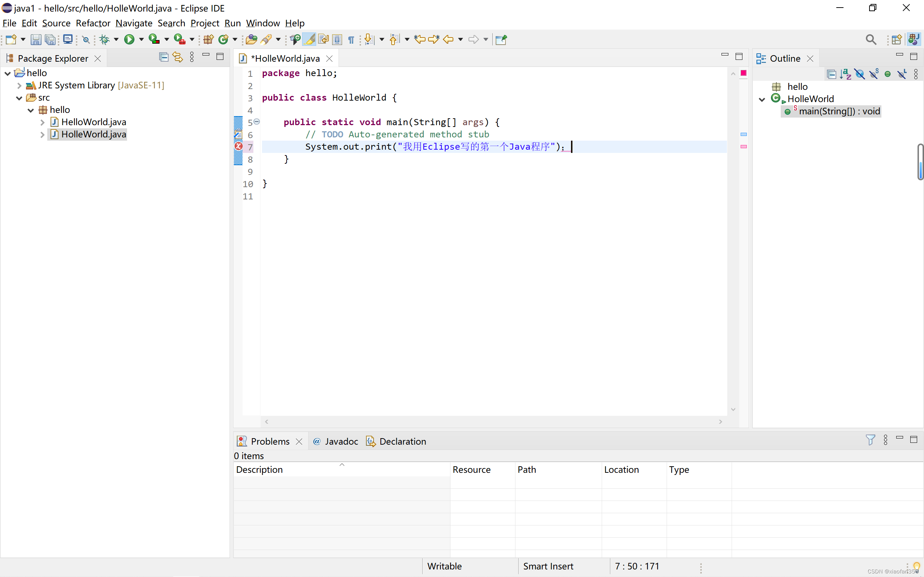
Task: Open HelloWorld.java in Package Explorer
Action: click(x=93, y=122)
